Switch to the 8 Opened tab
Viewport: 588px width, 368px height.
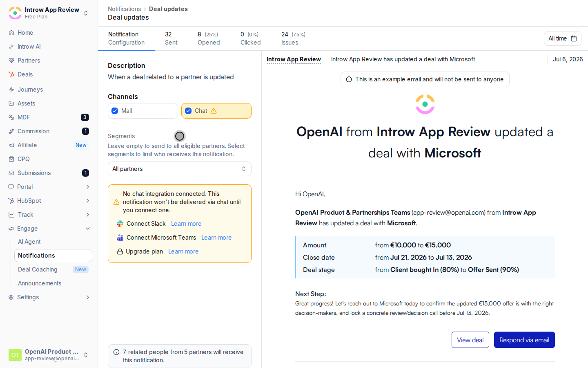tap(209, 38)
